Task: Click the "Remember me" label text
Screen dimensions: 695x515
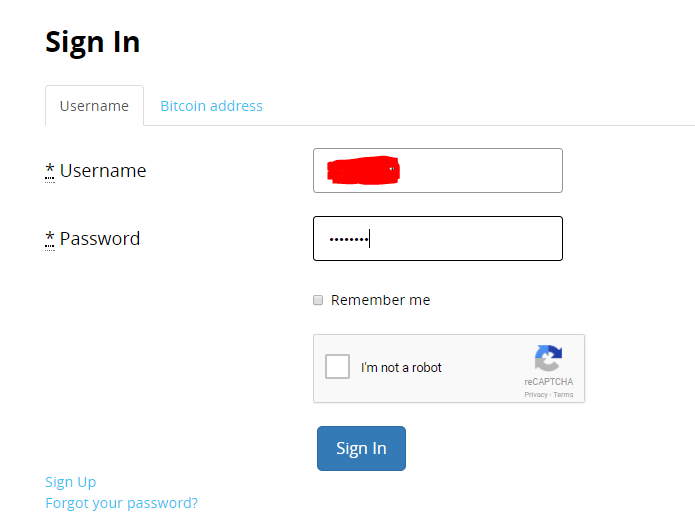Action: [x=380, y=300]
